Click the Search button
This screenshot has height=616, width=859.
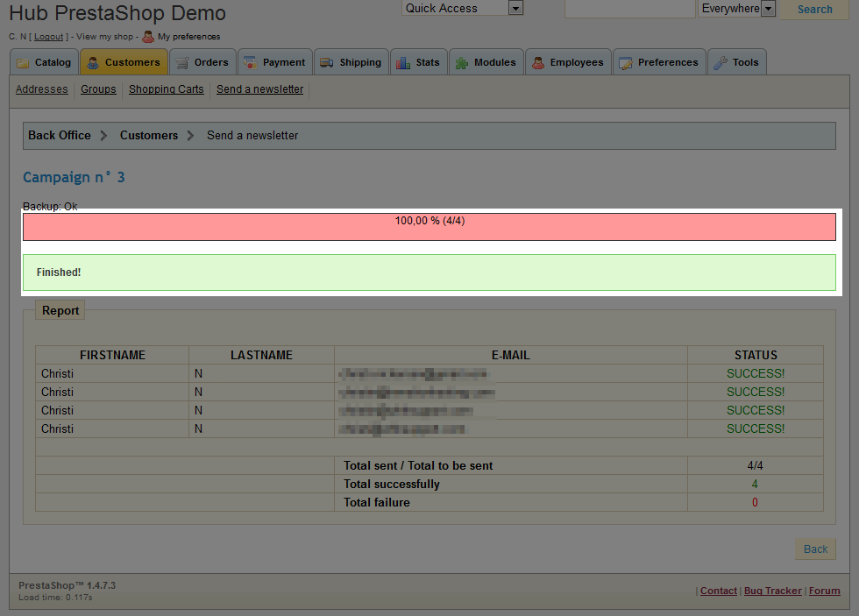click(x=814, y=10)
